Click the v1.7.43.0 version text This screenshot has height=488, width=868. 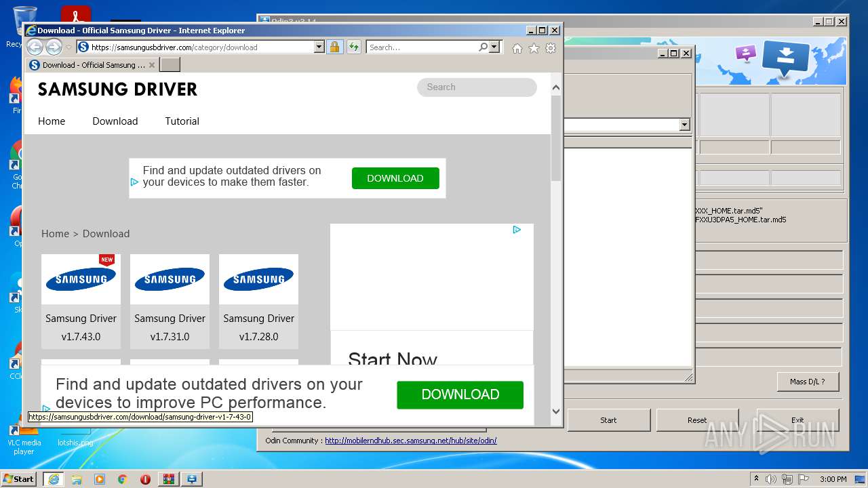81,337
